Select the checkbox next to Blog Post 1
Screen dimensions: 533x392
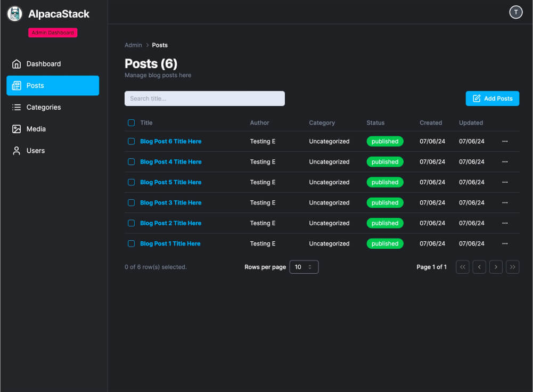[x=131, y=243]
